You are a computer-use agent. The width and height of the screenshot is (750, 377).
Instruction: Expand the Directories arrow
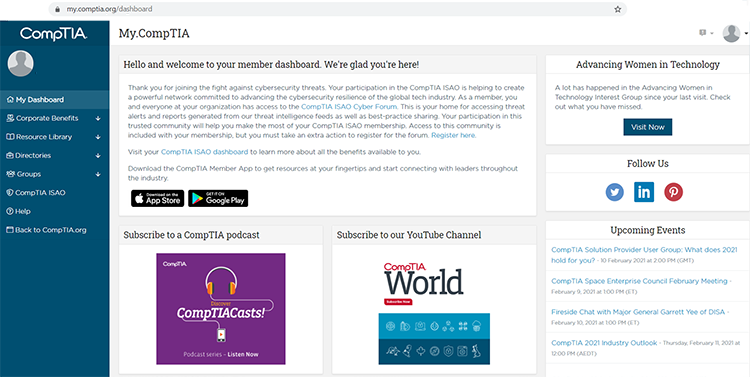[98, 155]
